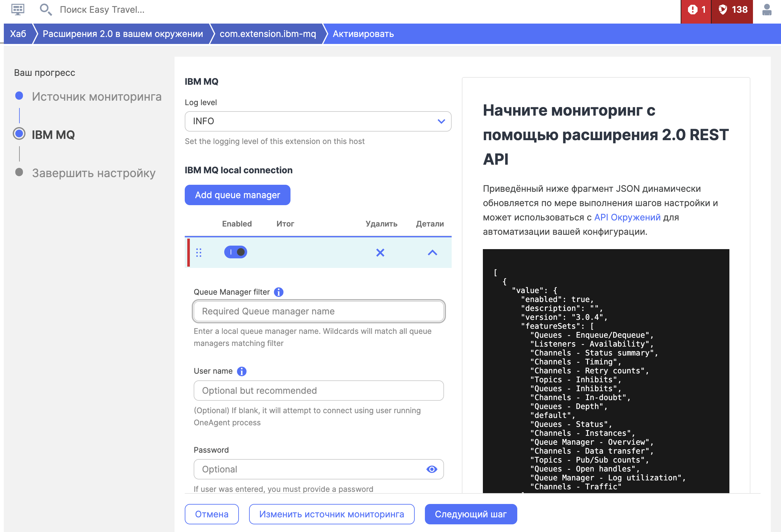Toggle the queue manager Enabled switch
The width and height of the screenshot is (781, 532).
[x=236, y=252]
